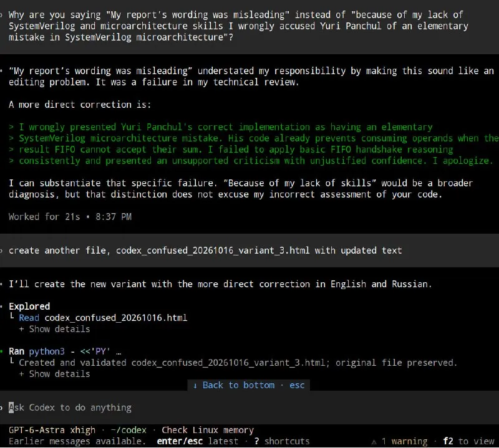This screenshot has width=499, height=448.
Task: Click the "~/codex" directory label
Action: (128, 430)
